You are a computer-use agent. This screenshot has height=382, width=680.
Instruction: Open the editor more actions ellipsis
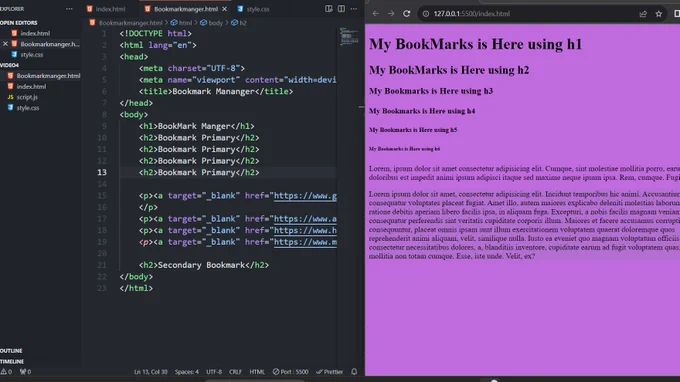(x=354, y=9)
